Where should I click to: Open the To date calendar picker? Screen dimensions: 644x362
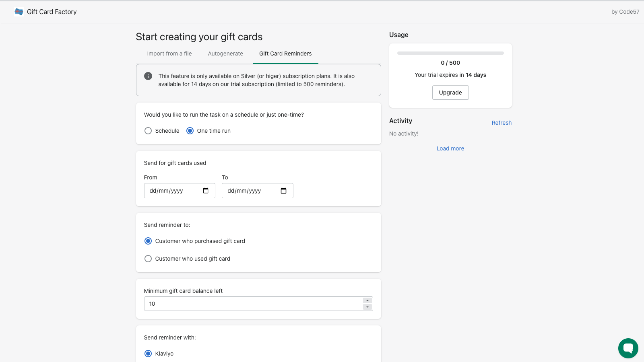point(283,191)
